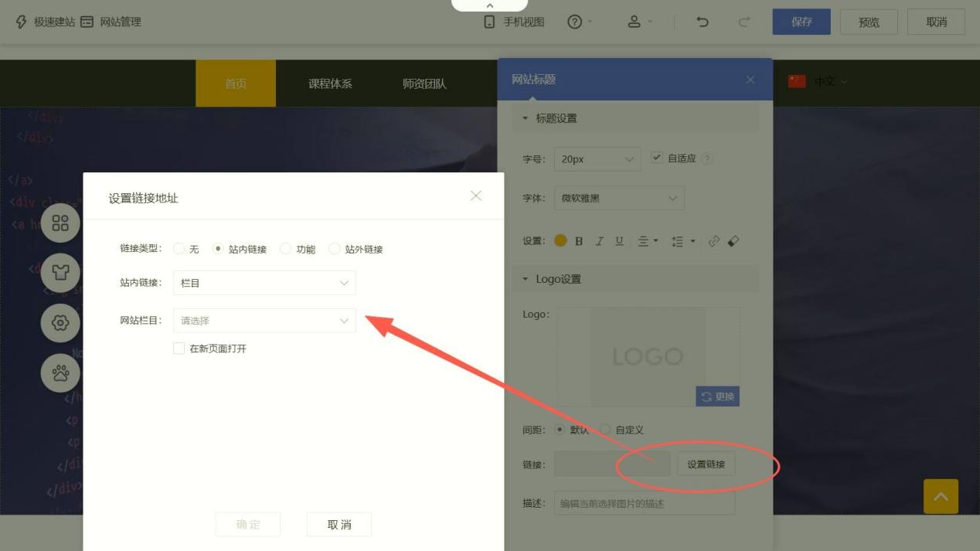Viewport: 980px width, 551px height.
Task: Open the yellow text color swatch
Action: point(560,241)
